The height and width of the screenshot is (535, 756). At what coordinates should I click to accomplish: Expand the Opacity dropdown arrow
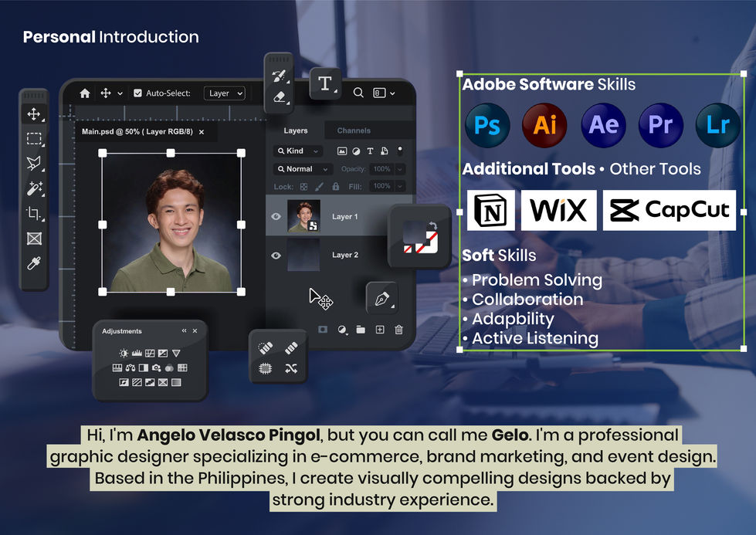pos(400,169)
